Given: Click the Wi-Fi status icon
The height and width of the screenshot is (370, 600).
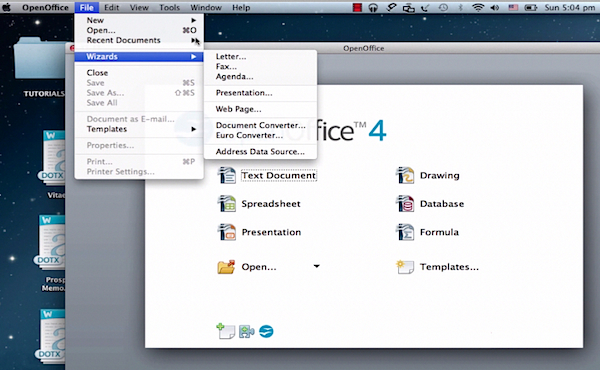Looking at the screenshot, I should [478, 7].
